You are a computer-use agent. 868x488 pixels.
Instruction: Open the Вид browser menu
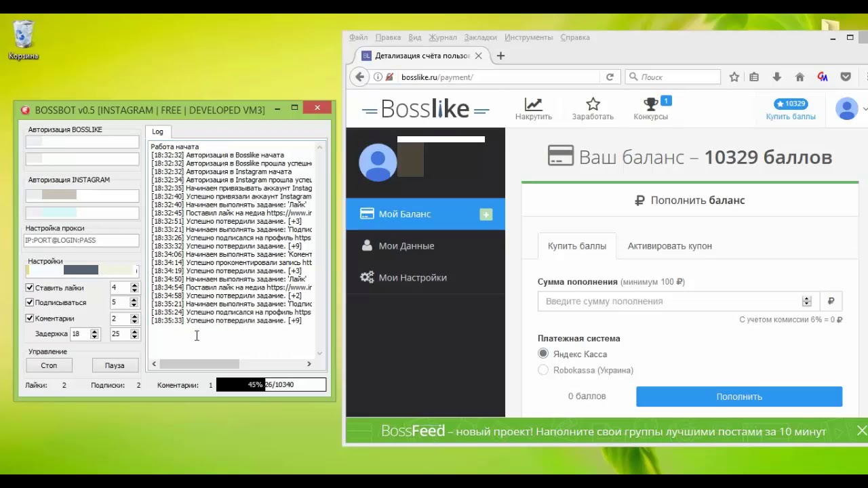415,37
